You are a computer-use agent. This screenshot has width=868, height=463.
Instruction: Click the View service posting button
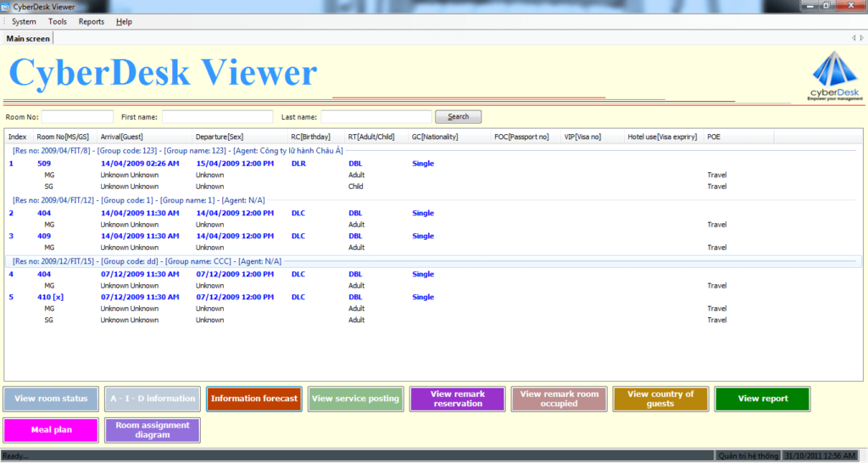coord(355,399)
